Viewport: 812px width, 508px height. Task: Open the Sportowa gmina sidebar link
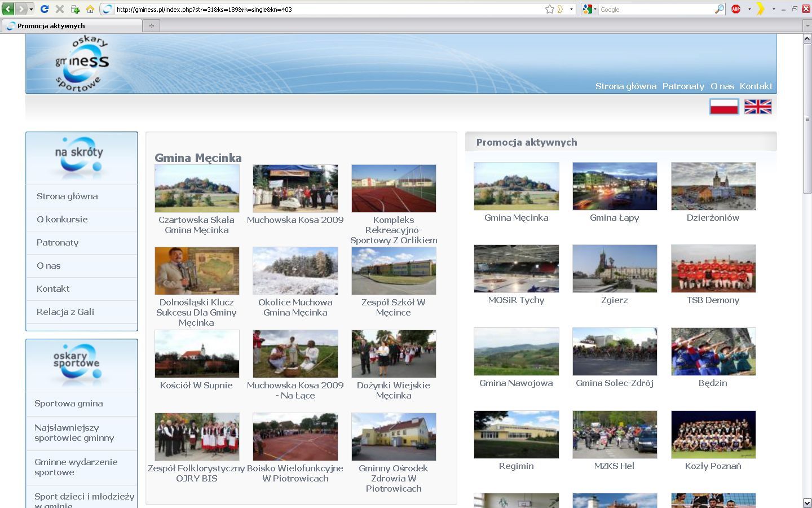[x=68, y=403]
